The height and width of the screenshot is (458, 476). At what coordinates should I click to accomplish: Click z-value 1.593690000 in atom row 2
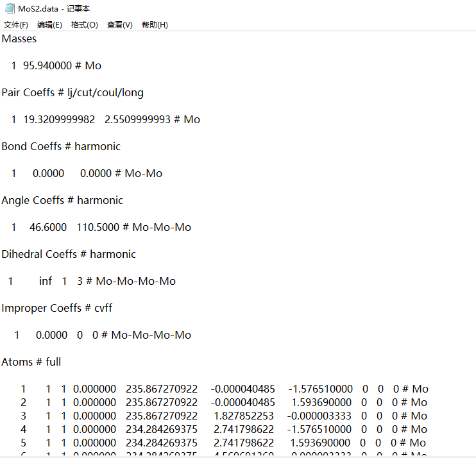click(x=321, y=402)
